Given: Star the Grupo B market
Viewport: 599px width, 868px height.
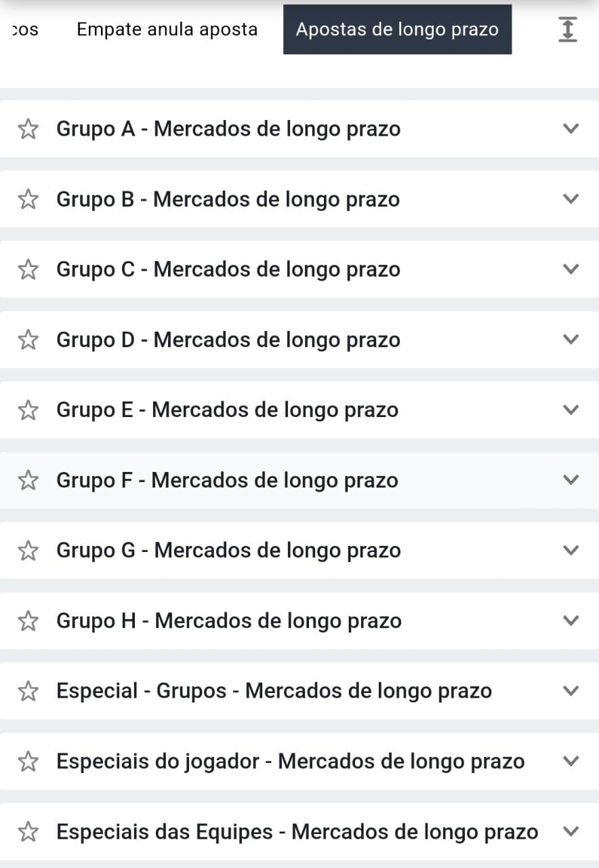Looking at the screenshot, I should [28, 199].
